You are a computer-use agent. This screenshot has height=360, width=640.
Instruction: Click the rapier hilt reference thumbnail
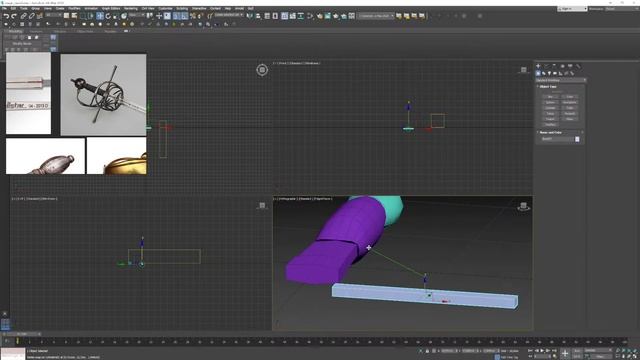pos(103,94)
